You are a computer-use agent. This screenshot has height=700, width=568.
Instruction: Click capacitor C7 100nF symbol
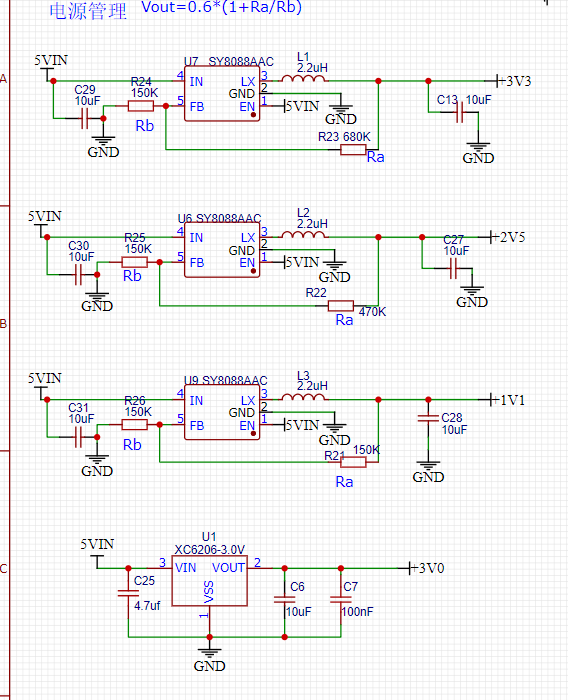tap(341, 600)
